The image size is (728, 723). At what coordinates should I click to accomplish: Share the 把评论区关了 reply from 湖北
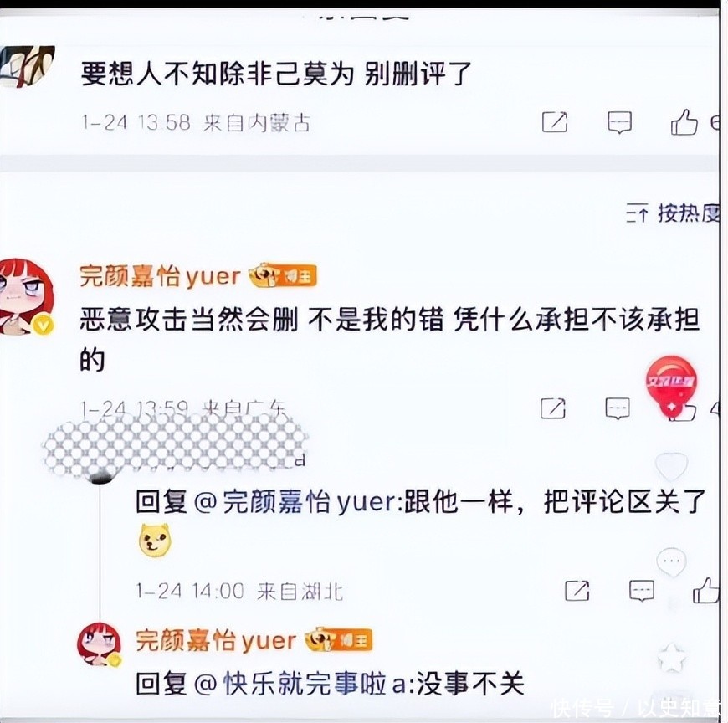coord(577,591)
